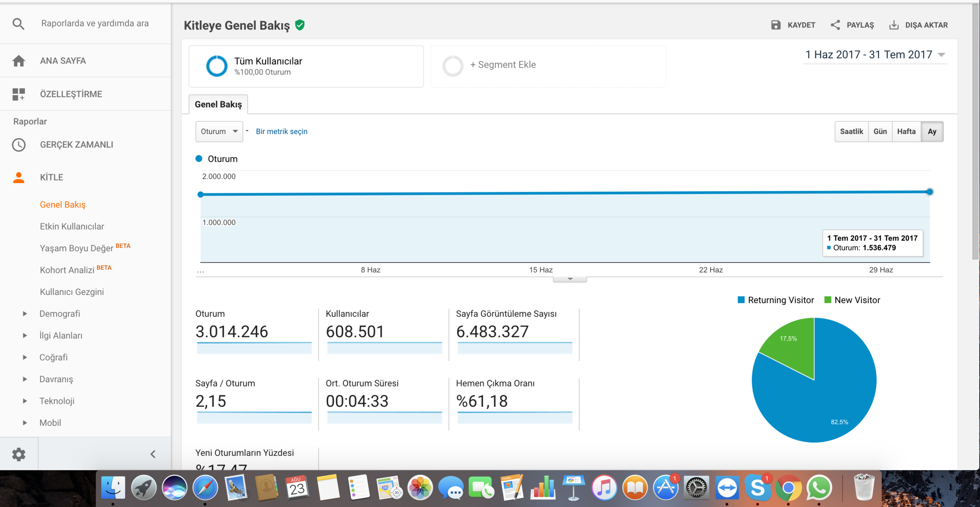Image resolution: width=980 pixels, height=507 pixels.
Task: Open Finder from the dock
Action: pos(113,488)
